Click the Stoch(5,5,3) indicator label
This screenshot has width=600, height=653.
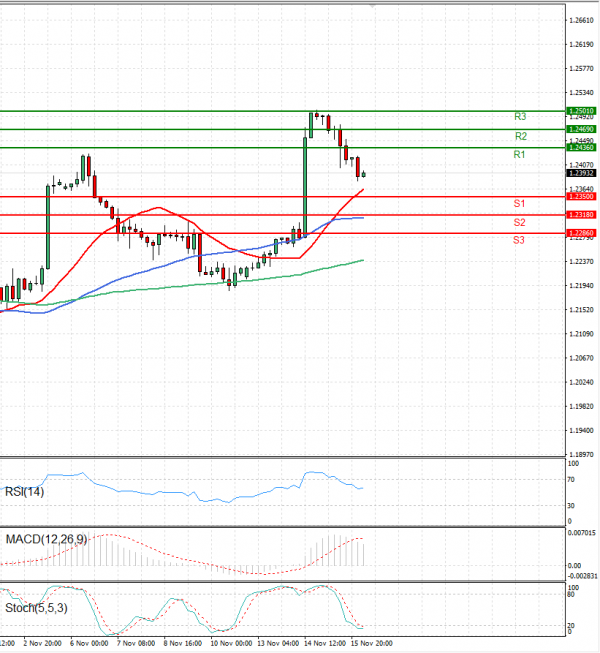point(36,607)
